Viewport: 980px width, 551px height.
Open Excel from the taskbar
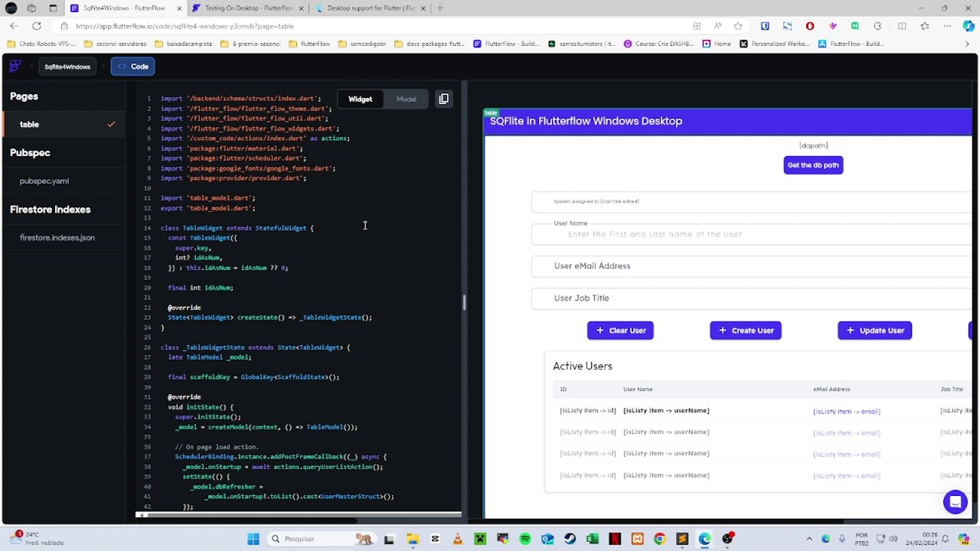pos(593,539)
